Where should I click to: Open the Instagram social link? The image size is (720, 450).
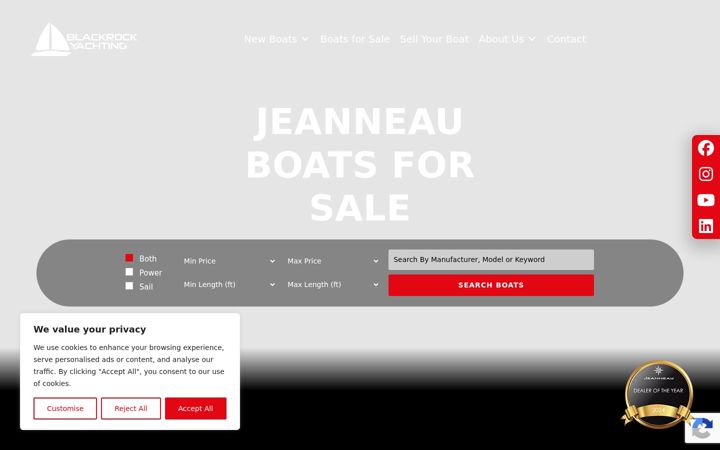coord(706,174)
